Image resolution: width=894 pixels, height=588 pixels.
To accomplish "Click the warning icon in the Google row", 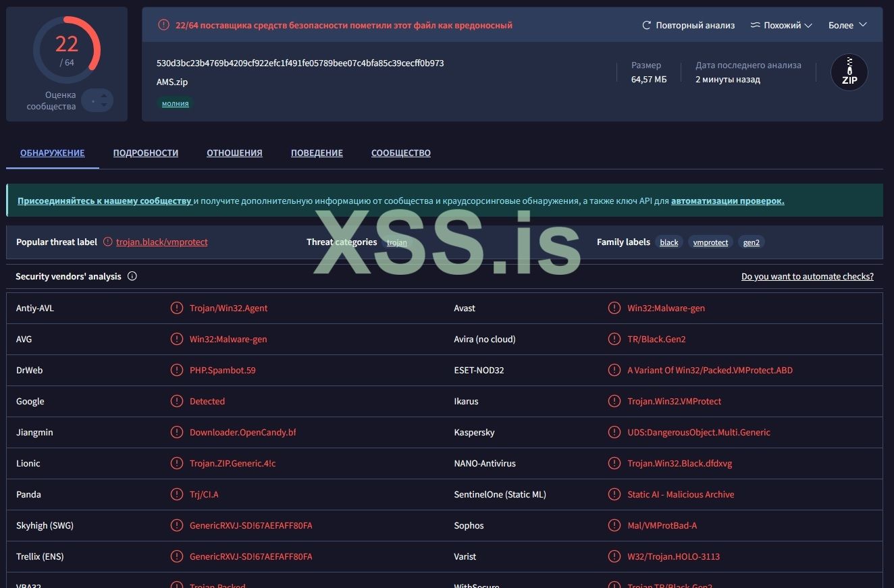I will coord(177,401).
